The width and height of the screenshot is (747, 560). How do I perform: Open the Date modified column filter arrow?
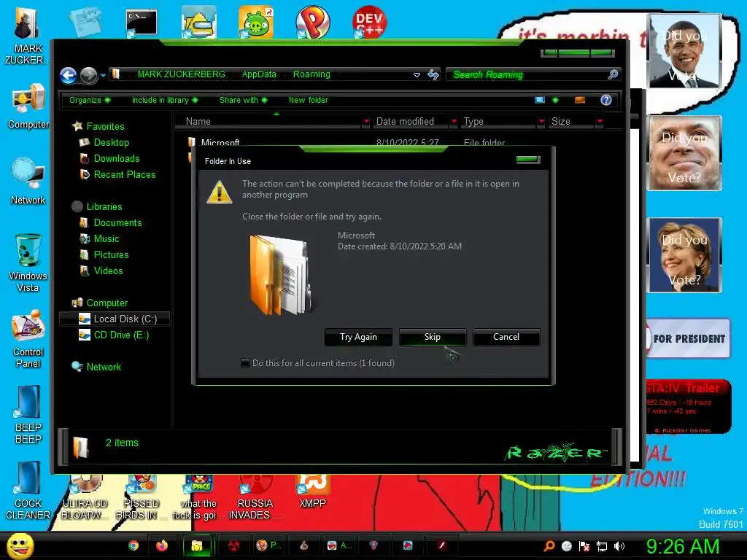click(x=454, y=122)
